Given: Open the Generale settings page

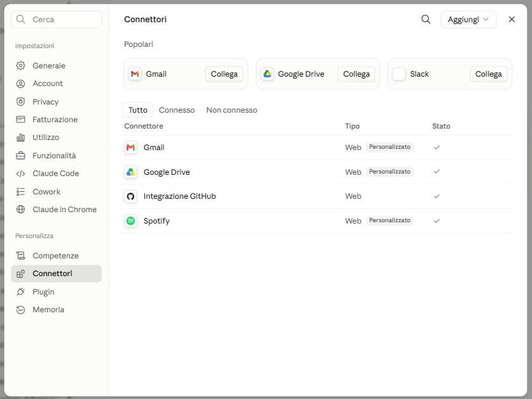Looking at the screenshot, I should [56, 65].
